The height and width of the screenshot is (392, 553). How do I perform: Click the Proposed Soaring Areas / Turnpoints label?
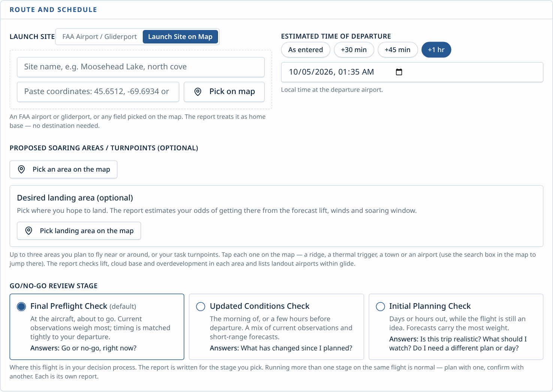tap(104, 148)
